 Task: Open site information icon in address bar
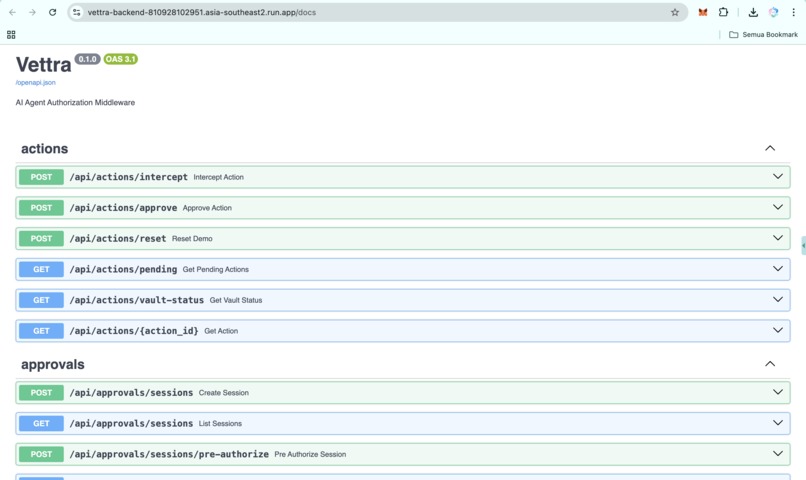point(77,12)
